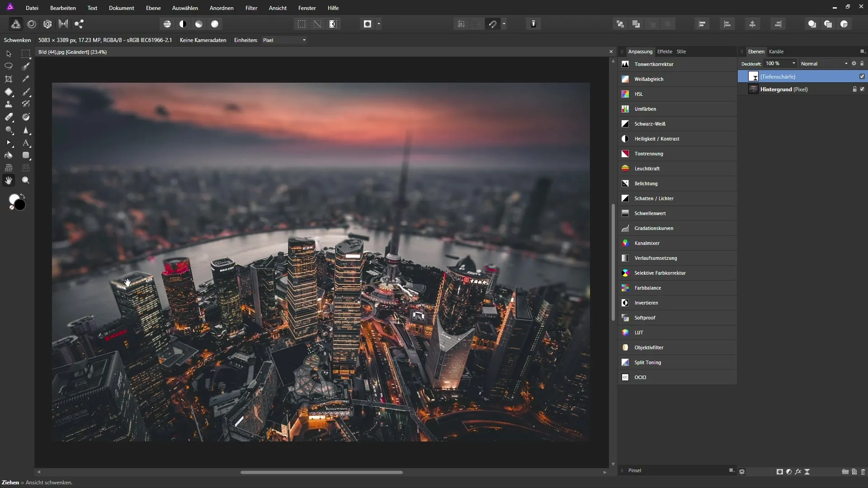The width and height of the screenshot is (868, 488).
Task: Click the assistant manager icon
Action: tap(533, 24)
